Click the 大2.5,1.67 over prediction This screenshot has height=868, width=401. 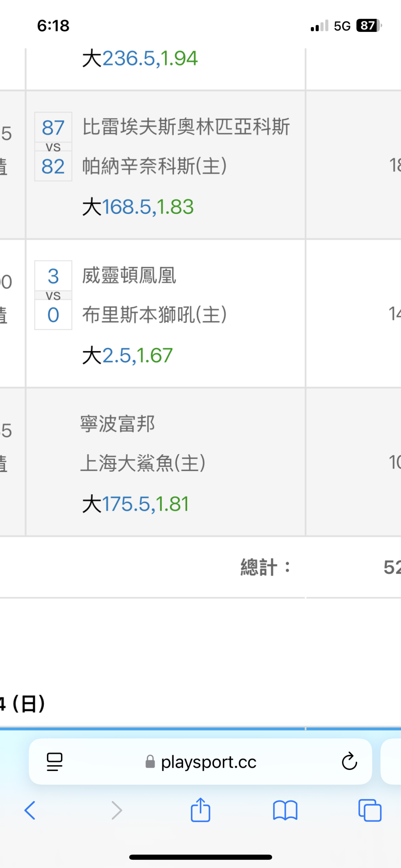pos(127,355)
